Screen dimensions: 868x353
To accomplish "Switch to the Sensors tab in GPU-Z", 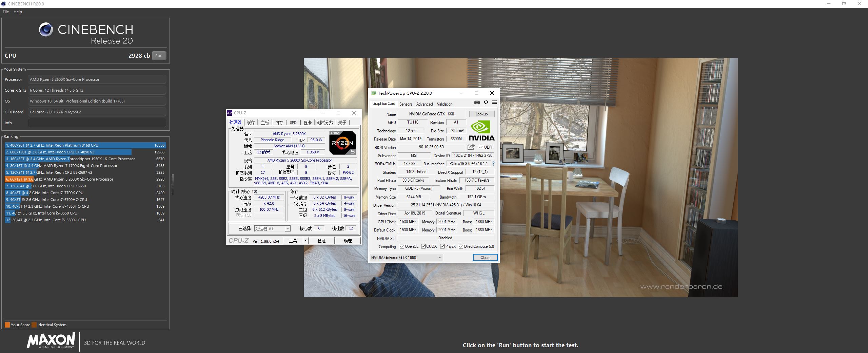I will point(406,104).
